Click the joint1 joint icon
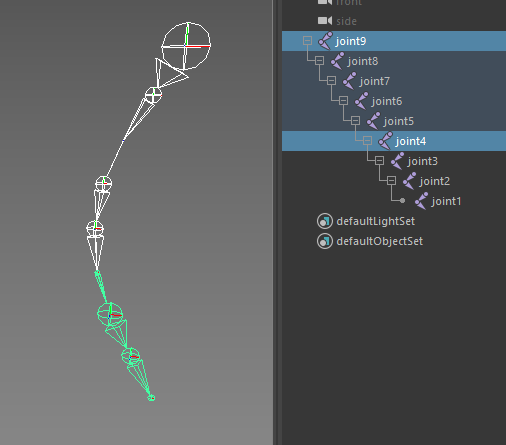The image size is (506, 445). coord(421,201)
